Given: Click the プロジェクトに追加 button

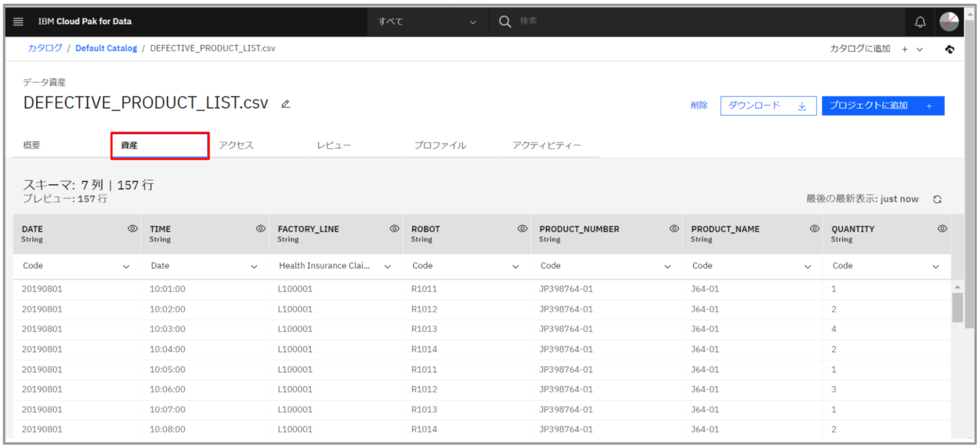Looking at the screenshot, I should tap(883, 105).
